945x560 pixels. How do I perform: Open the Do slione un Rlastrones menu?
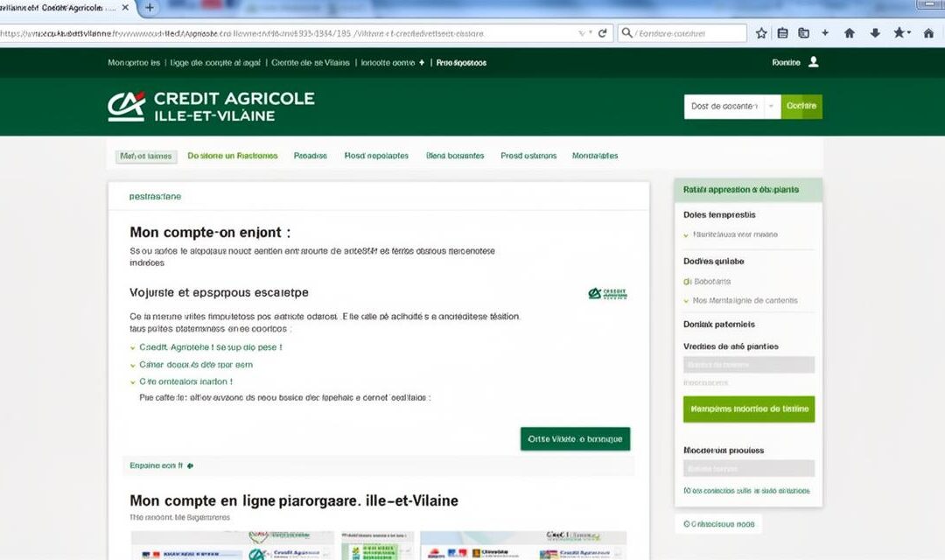(233, 156)
